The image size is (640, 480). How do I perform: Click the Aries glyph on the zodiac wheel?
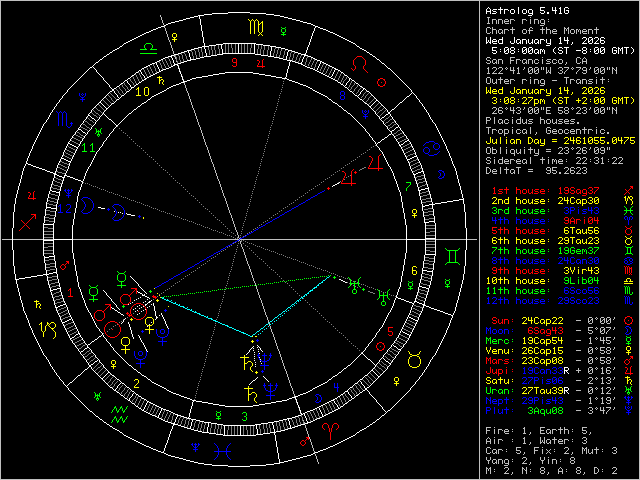pyautogui.click(x=330, y=432)
